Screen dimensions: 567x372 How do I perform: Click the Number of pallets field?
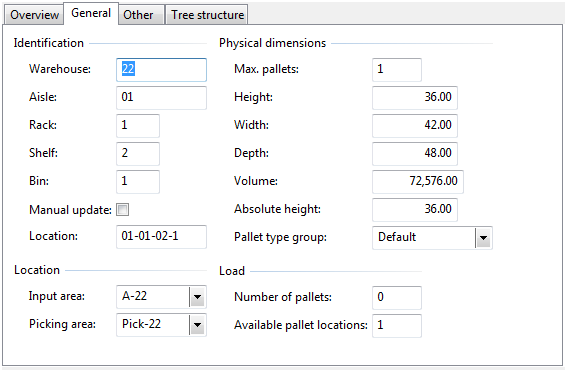(x=397, y=298)
